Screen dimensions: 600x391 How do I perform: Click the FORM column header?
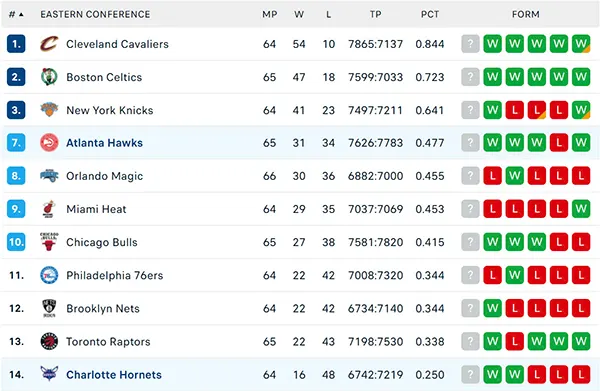pyautogui.click(x=526, y=14)
